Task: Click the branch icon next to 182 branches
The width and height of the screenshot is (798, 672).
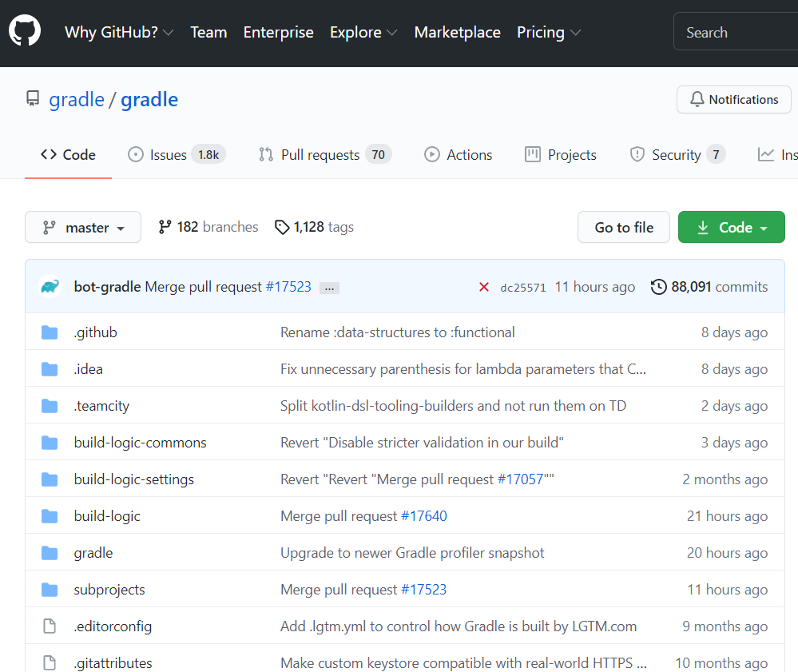Action: [x=165, y=227]
